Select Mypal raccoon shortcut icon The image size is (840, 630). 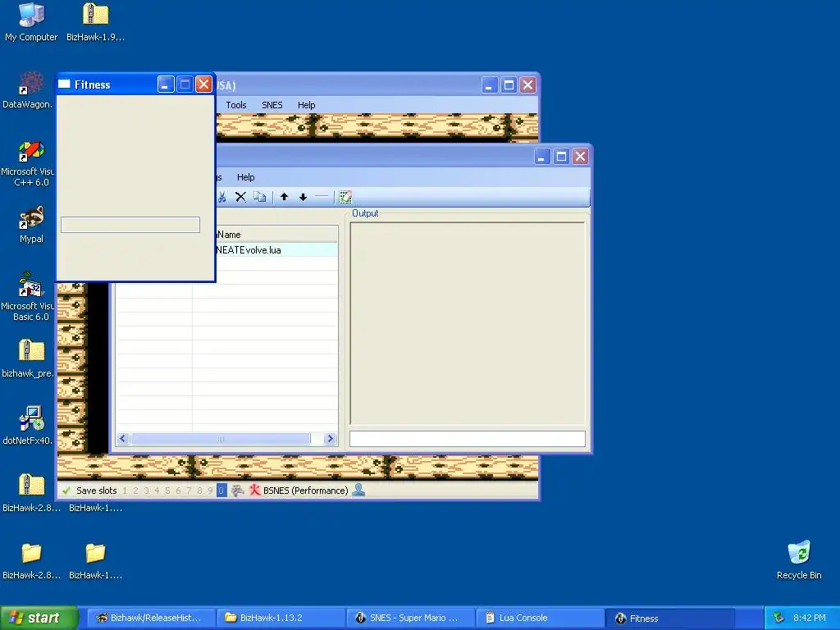(31, 225)
